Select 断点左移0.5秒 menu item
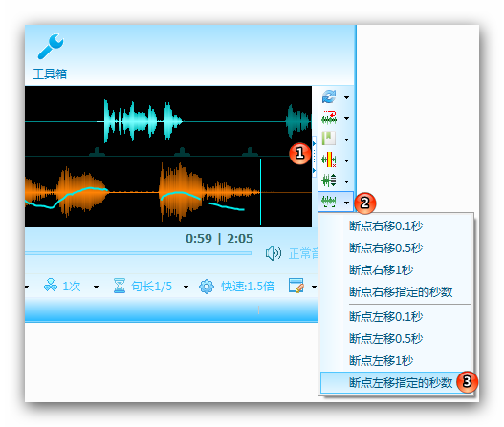Screen dimensions: 504x427 (x=396, y=338)
